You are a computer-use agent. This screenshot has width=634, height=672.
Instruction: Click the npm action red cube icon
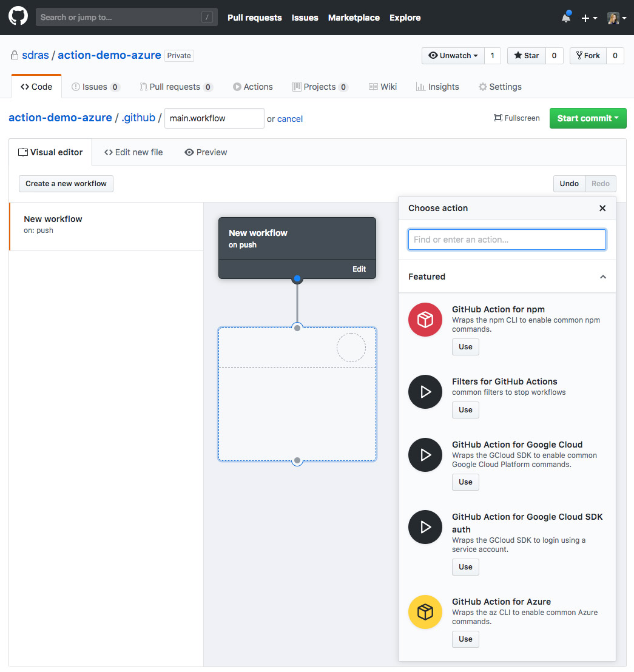(425, 320)
